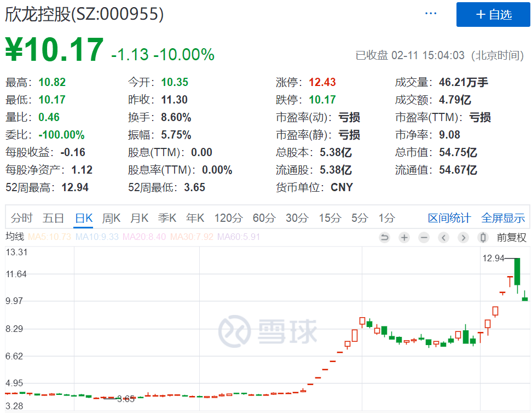This screenshot has width=532, height=413.
Task: Click the 3.65 low marker on chart
Action: point(126,399)
